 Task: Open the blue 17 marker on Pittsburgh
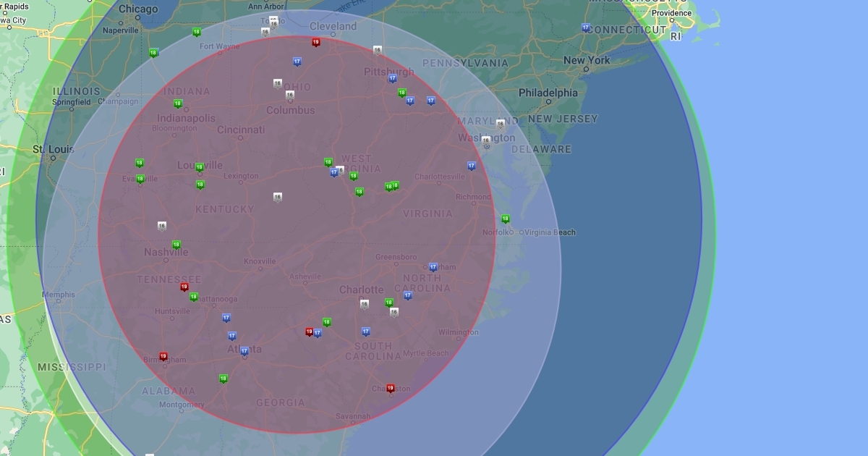click(x=393, y=78)
